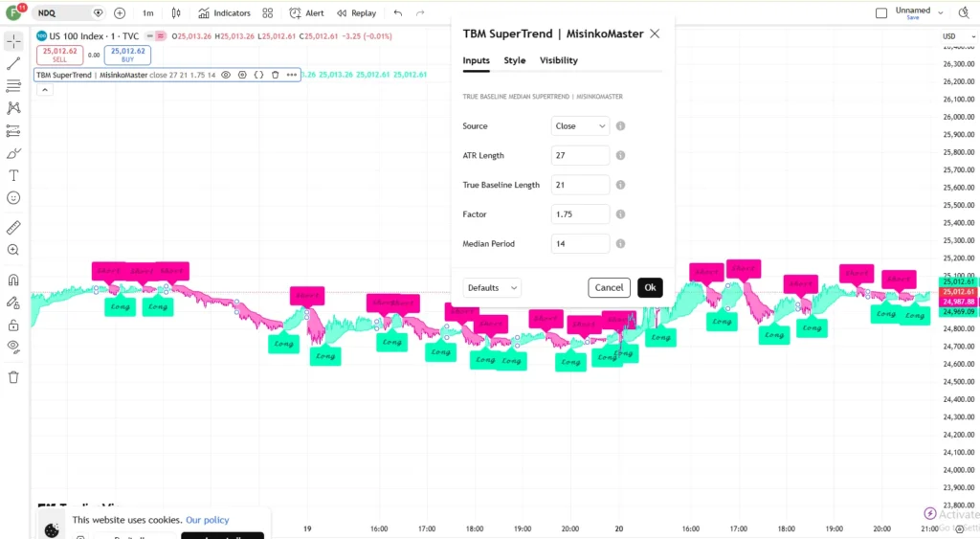The height and width of the screenshot is (539, 980).
Task: Open the emoji icons tool
Action: pos(13,198)
